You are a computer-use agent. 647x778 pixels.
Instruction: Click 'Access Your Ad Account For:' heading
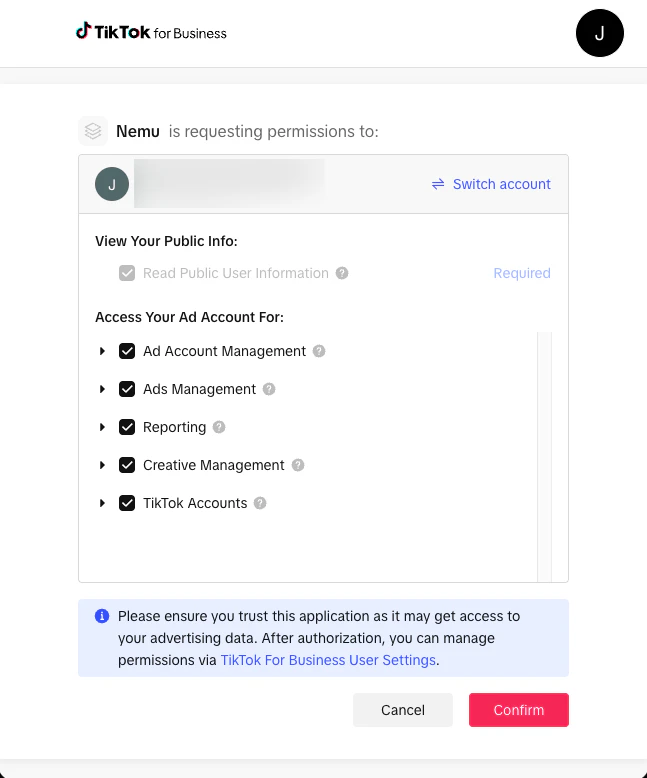point(190,317)
